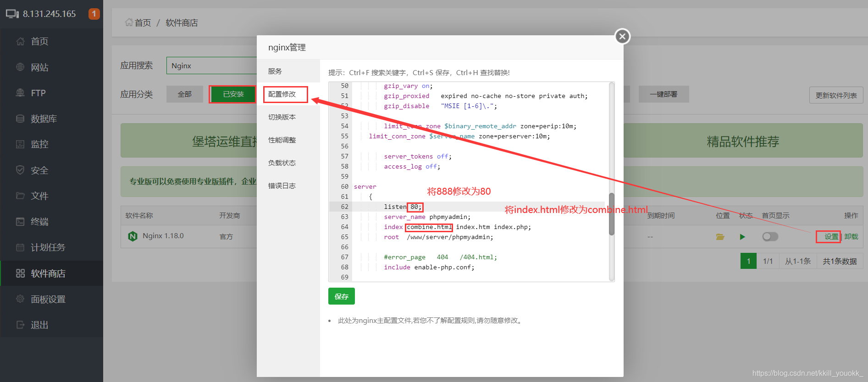Select the 全部 category button
Image resolution: width=868 pixels, height=382 pixels.
[185, 94]
